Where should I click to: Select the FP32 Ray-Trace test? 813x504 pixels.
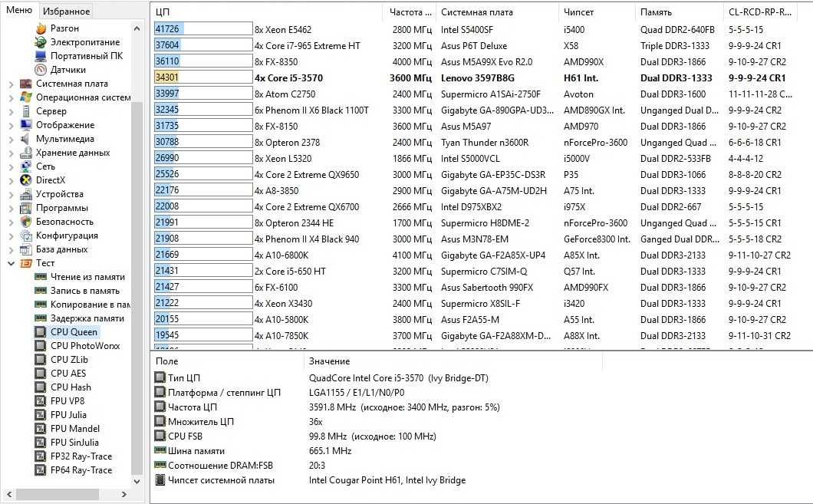coord(81,456)
